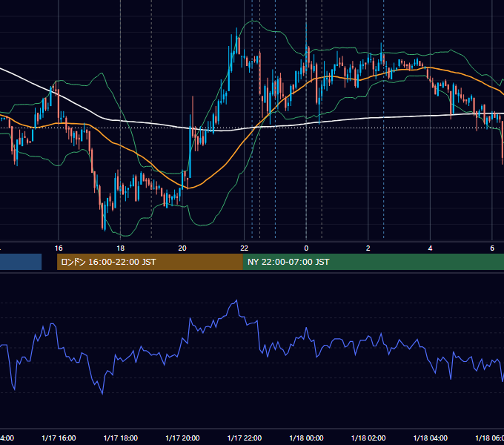Click the oscillator line peak near 22:00
This screenshot has width=504, height=445.
point(236,300)
